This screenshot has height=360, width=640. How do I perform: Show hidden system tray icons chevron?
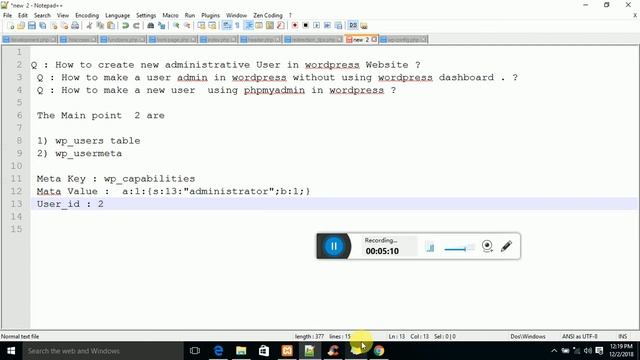pyautogui.click(x=554, y=351)
